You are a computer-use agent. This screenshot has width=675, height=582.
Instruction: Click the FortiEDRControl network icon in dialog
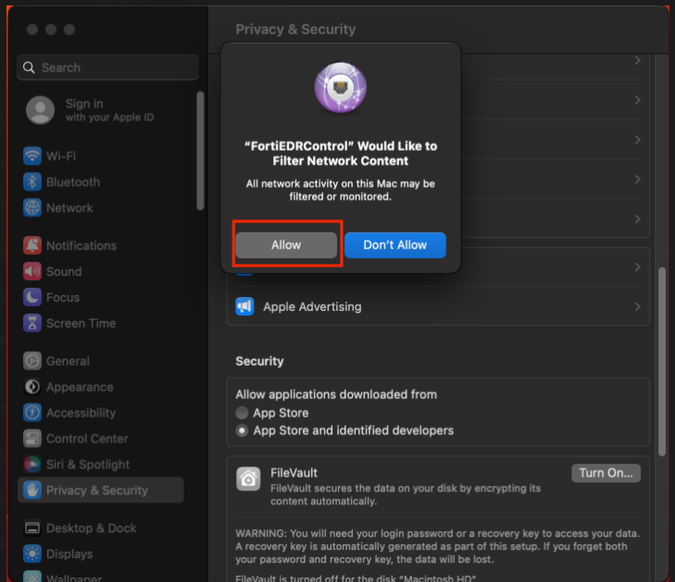point(341,87)
